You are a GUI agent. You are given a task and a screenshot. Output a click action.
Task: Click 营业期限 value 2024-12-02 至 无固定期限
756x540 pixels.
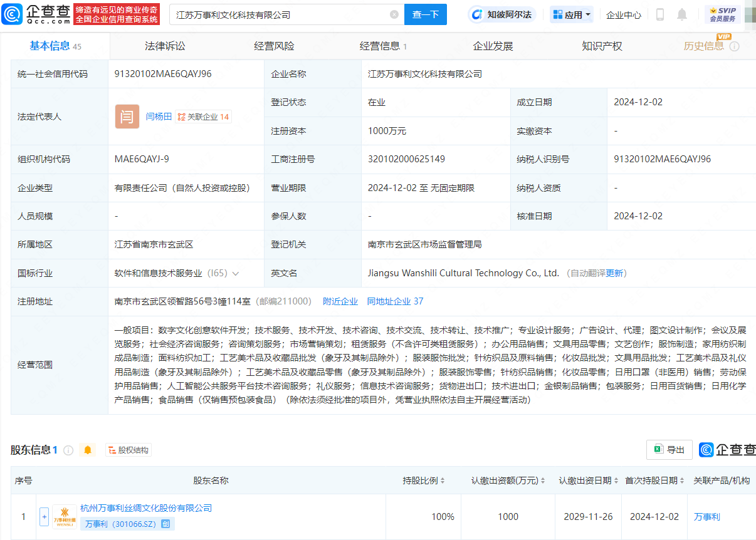421,188
